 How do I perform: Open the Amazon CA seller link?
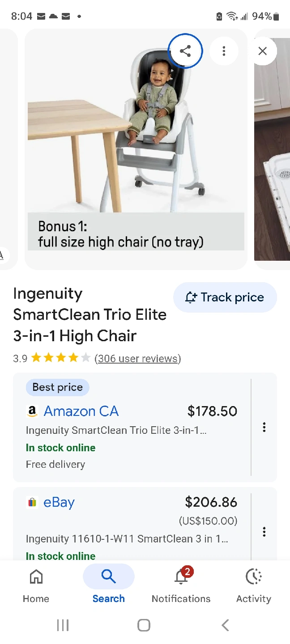tap(81, 411)
